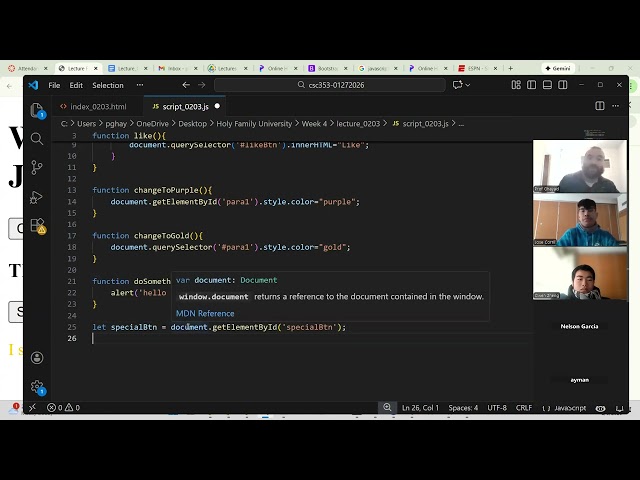Image resolution: width=640 pixels, height=480 pixels.
Task: Click changeToPurple function name on line 13
Action: coord(166,190)
